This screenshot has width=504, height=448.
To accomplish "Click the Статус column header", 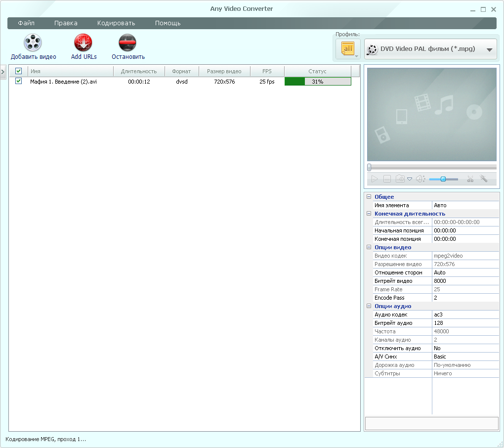I will 318,71.
